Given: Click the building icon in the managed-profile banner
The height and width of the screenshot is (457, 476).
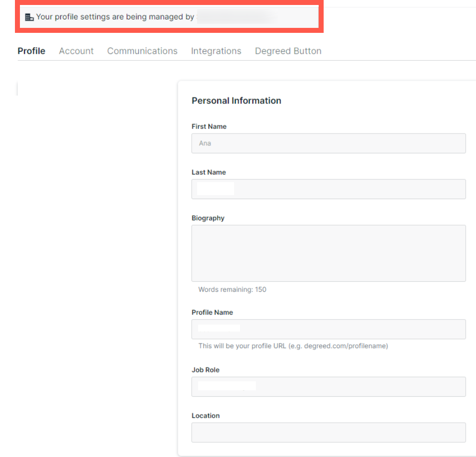Looking at the screenshot, I should click(x=29, y=17).
